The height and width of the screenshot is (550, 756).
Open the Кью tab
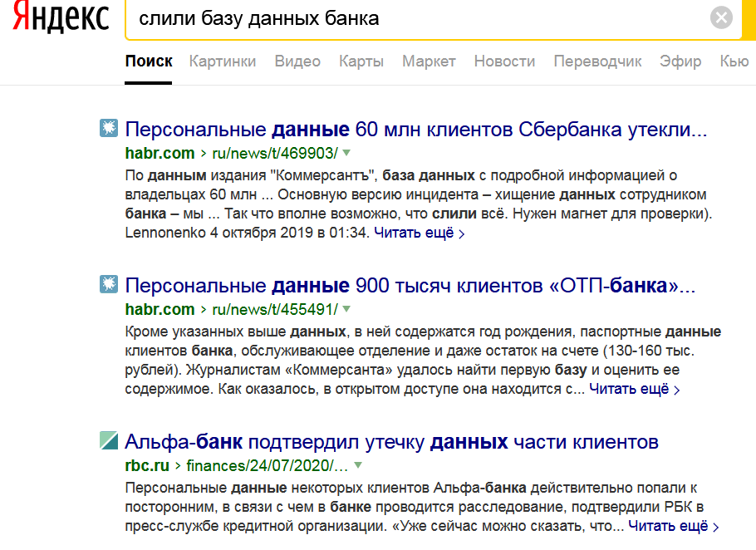point(734,61)
